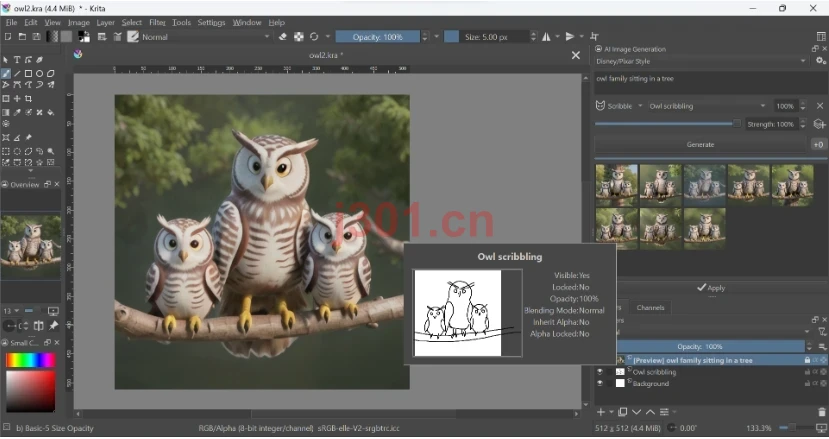Open the brush preset editor icon
This screenshot has width=829, height=439.
click(x=102, y=36)
